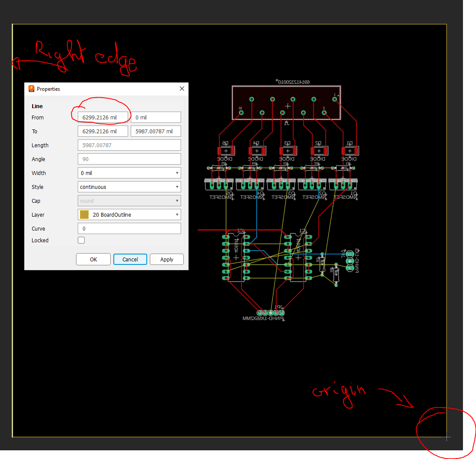Click the circled From X field reading 6299.2126 mil
Screen dimensions: 476x459
pos(102,117)
